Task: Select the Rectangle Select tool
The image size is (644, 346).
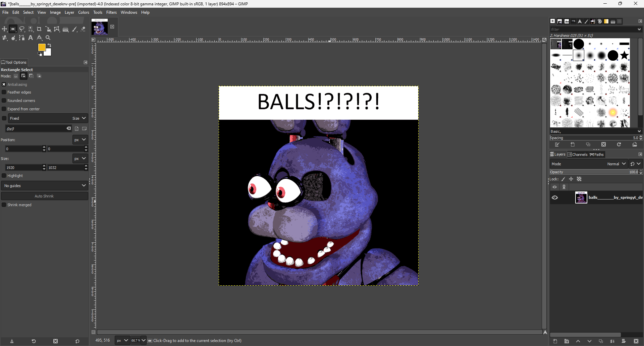Action: 13,29
